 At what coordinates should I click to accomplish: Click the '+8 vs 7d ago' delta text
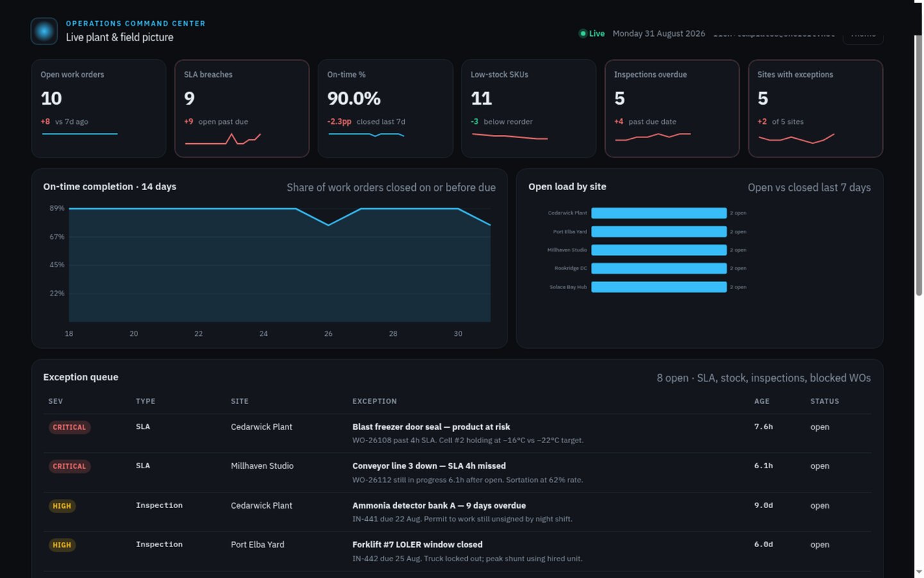[64, 121]
